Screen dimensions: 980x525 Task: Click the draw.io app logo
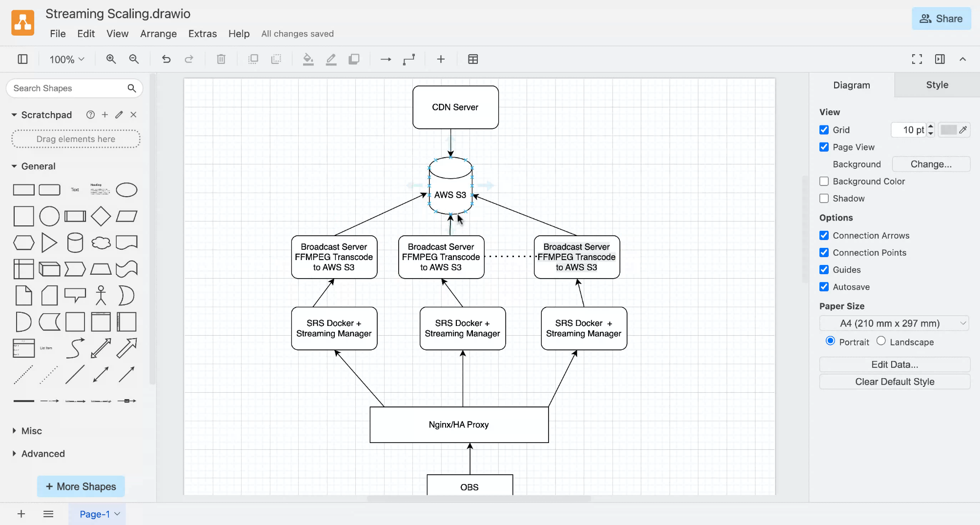(23, 23)
